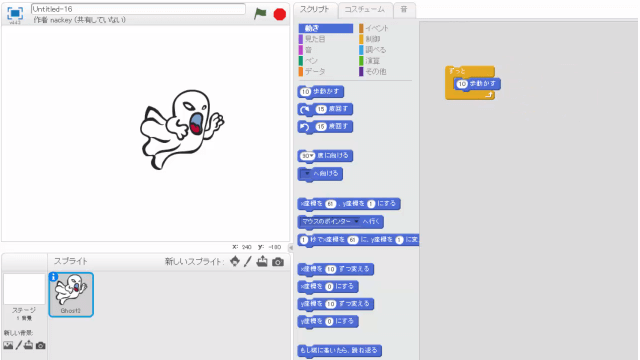The width and height of the screenshot is (640, 360).
Task: Open the へ向ける target dropdown
Action: 307,174
